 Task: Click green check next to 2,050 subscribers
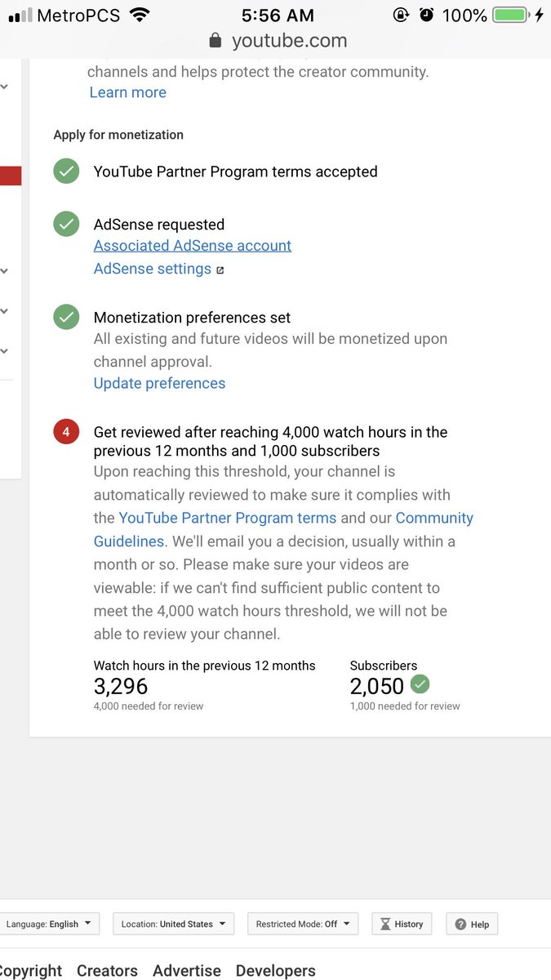coord(420,684)
